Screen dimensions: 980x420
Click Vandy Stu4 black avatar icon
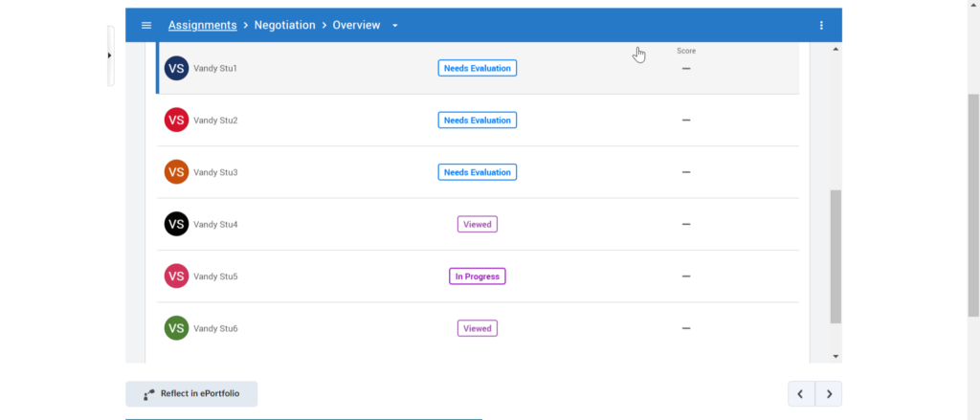(x=176, y=224)
